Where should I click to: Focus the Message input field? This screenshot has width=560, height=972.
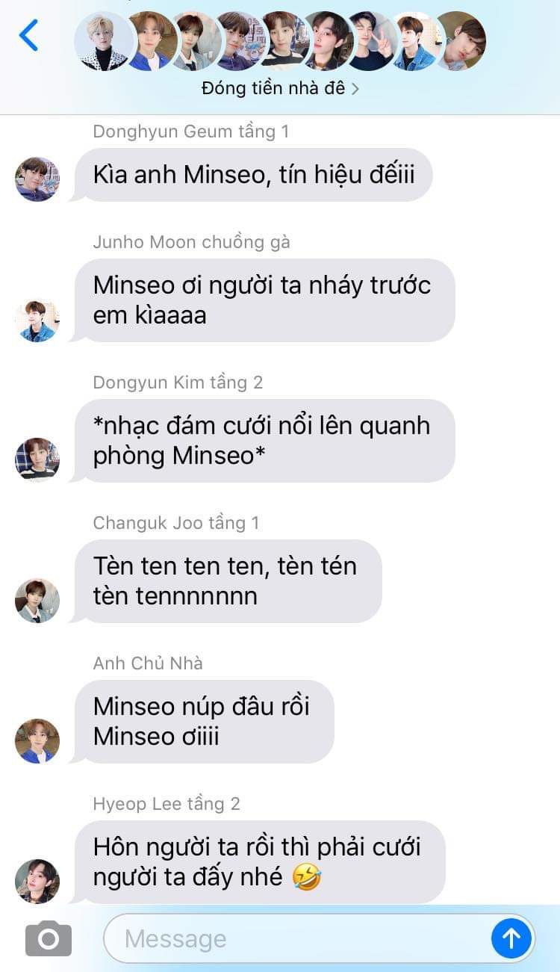click(299, 938)
